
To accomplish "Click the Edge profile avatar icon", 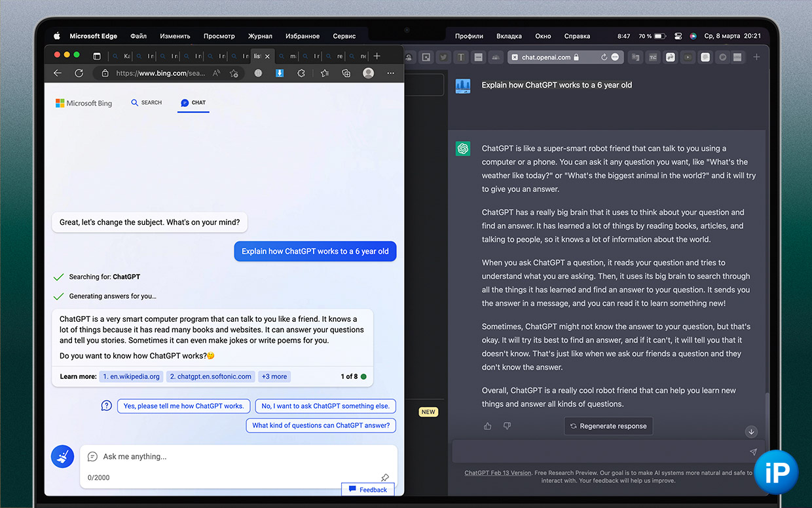I will click(x=369, y=73).
